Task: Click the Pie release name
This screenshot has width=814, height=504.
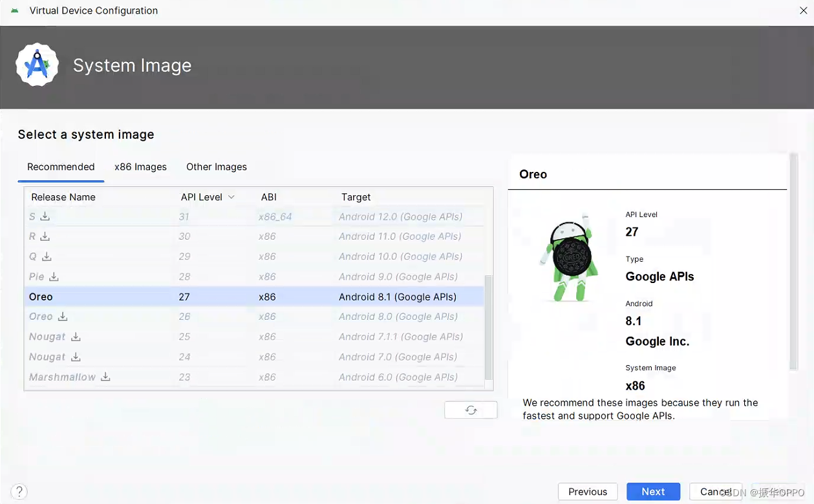Action: (x=37, y=277)
